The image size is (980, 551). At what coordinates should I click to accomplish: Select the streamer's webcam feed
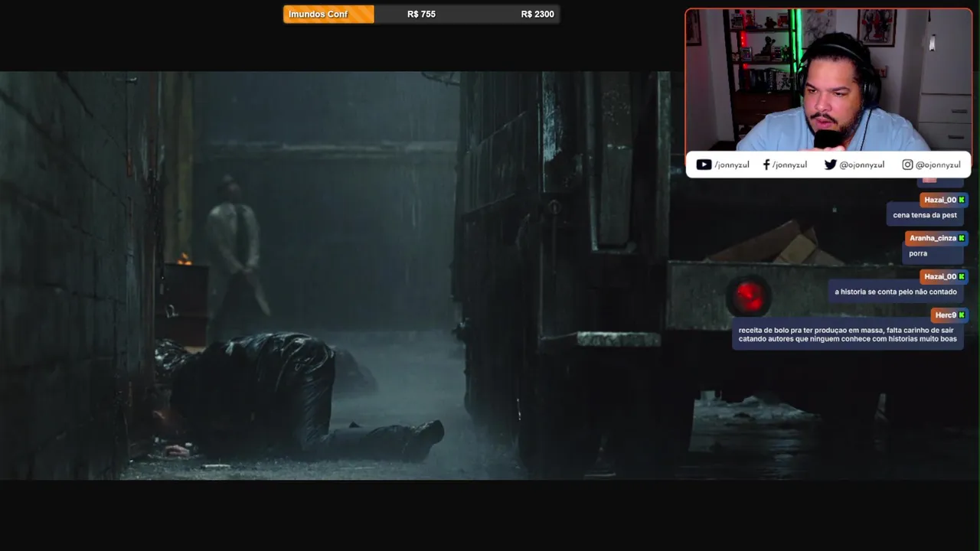point(828,80)
